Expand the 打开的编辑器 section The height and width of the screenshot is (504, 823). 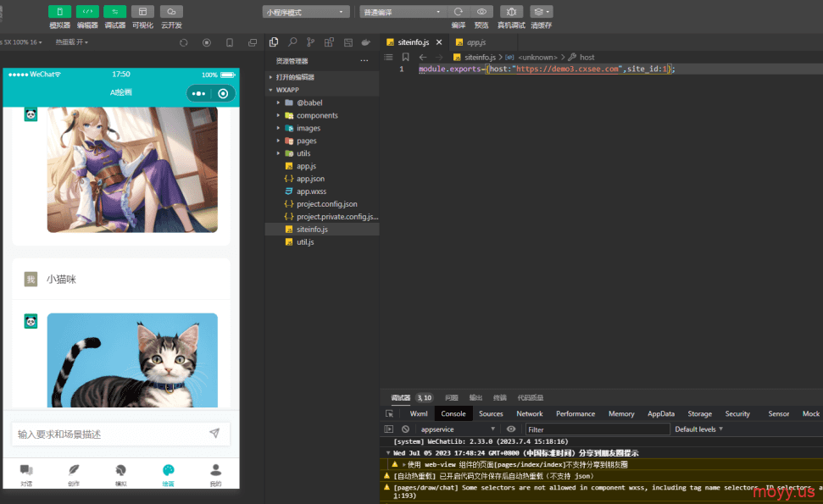pyautogui.click(x=322, y=77)
